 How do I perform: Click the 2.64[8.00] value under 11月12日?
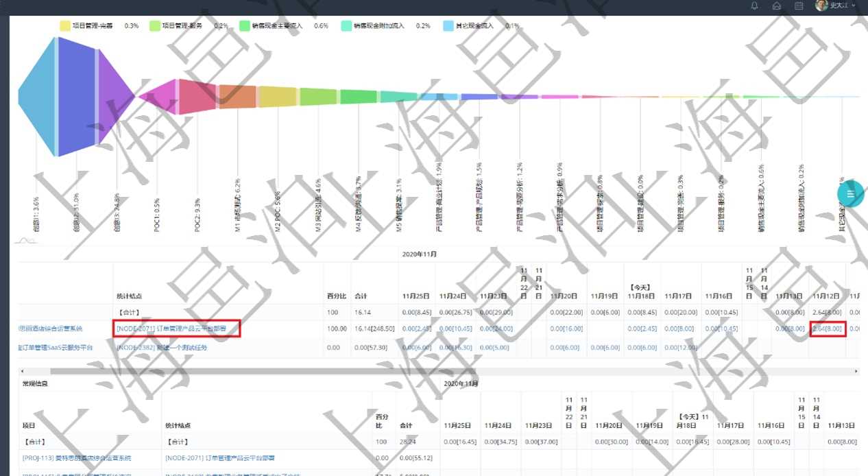coord(826,329)
